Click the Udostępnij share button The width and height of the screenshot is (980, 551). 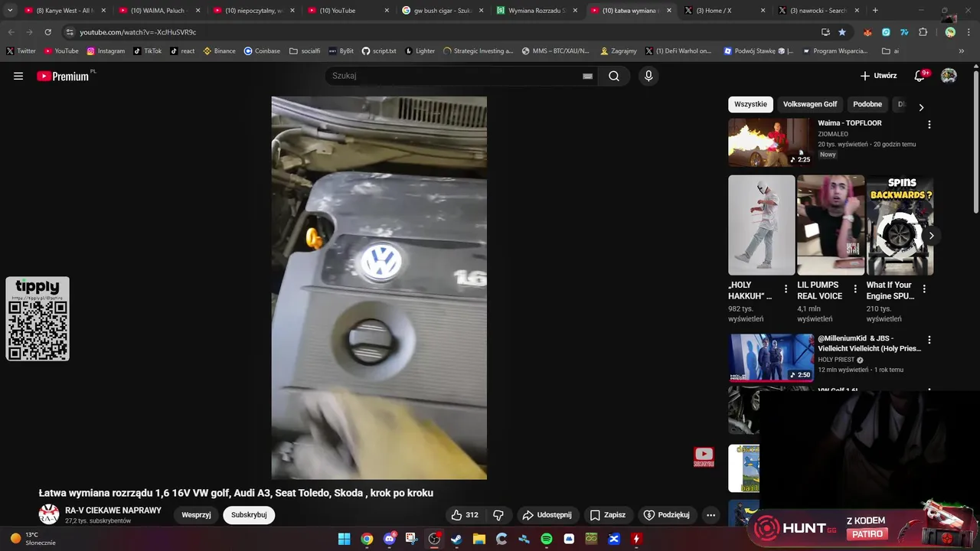(549, 515)
